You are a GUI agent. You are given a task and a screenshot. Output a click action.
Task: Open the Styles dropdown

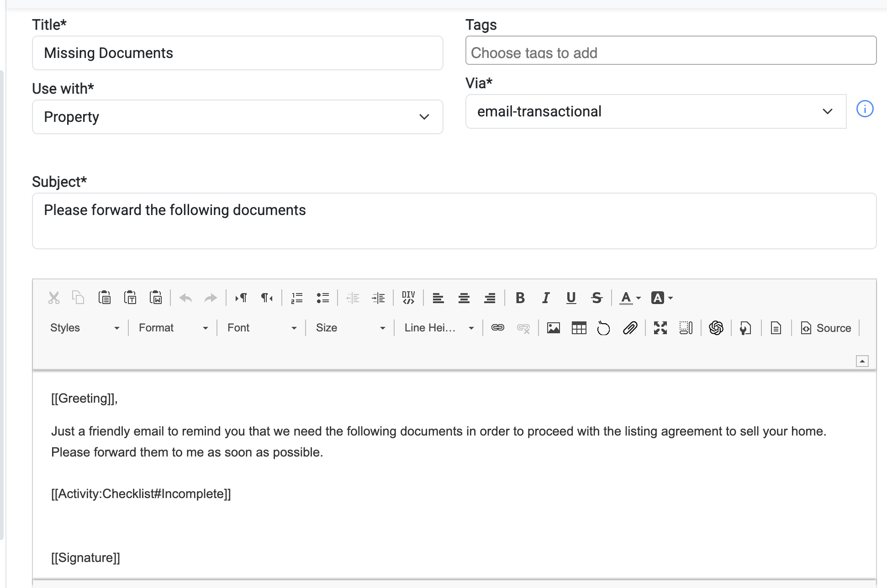point(84,328)
